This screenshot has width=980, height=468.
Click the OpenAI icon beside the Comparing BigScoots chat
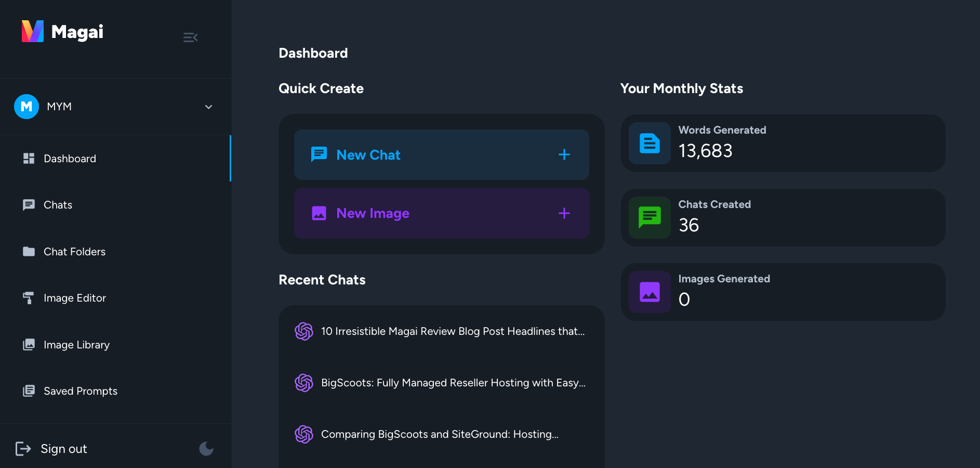(304, 434)
